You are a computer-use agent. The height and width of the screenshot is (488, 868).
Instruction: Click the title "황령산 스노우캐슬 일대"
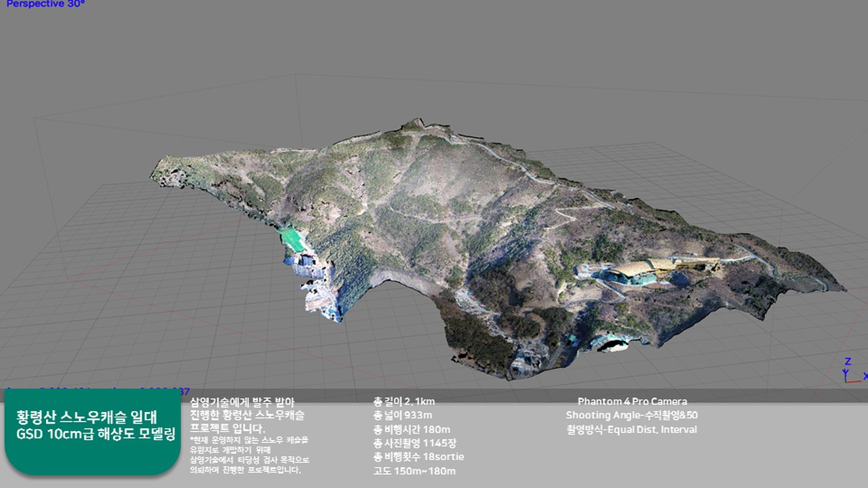86,418
